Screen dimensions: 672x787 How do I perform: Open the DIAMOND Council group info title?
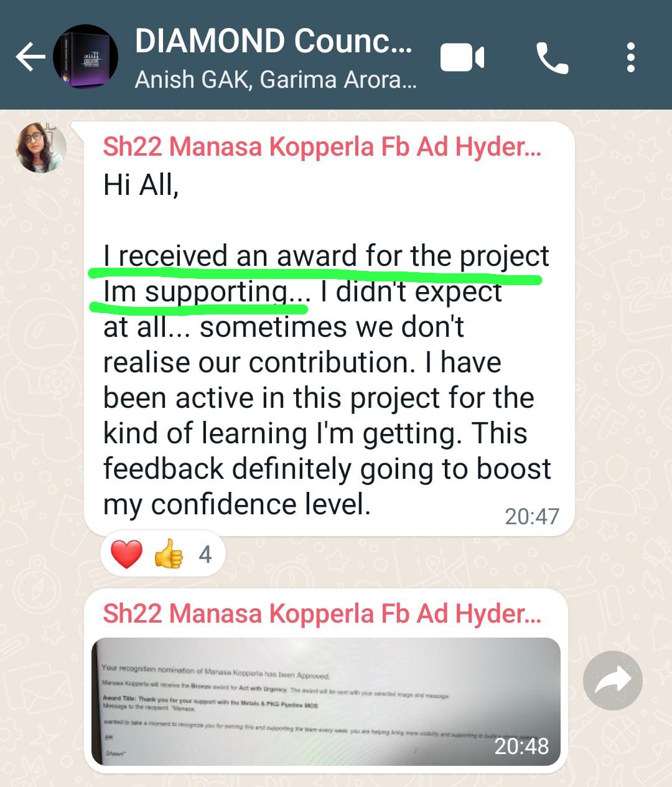[x=274, y=41]
